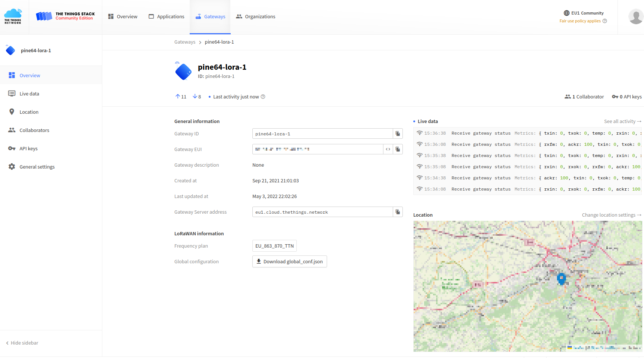This screenshot has height=358, width=644.
Task: Select the 15:35:38 live data event
Action: (528, 156)
